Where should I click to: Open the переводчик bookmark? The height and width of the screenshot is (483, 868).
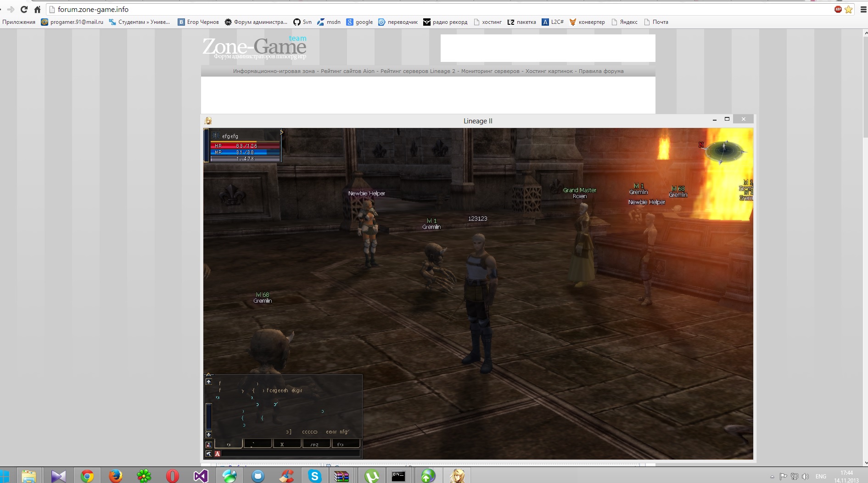(x=398, y=22)
